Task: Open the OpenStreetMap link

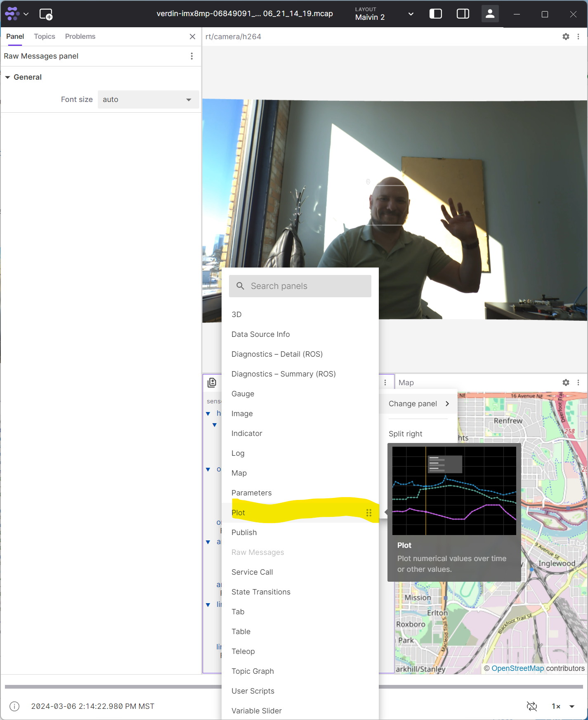Action: pyautogui.click(x=517, y=668)
